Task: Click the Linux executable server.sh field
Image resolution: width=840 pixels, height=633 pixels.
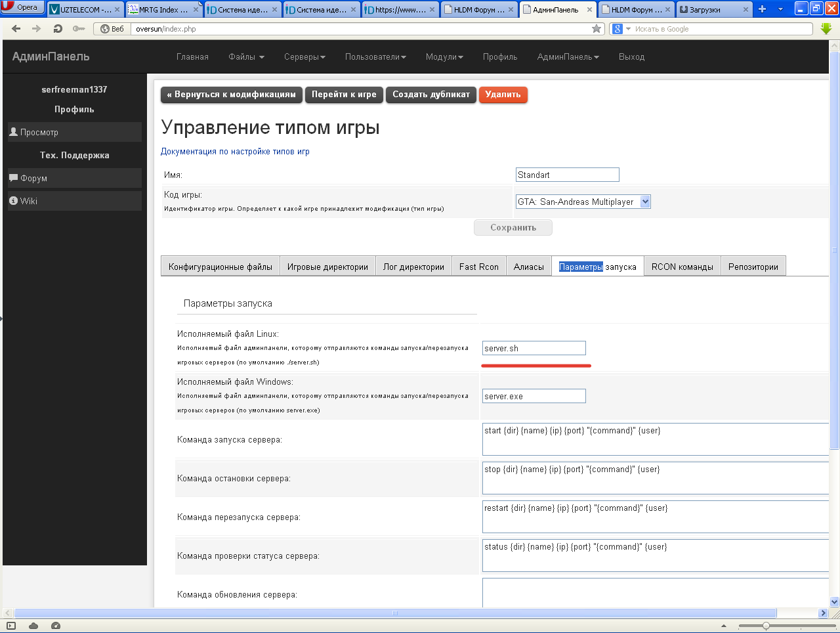Action: 534,349
